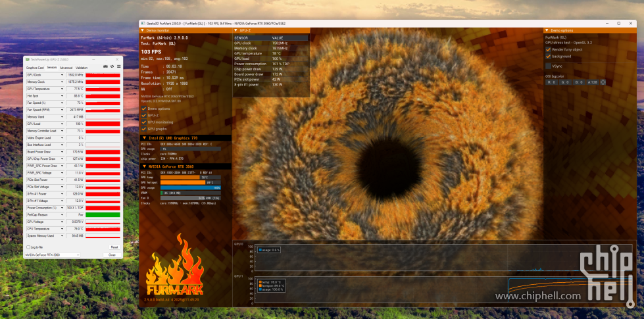Click the 8-pin #1 power row in overlay
This screenshot has width=644, height=319.
click(270, 85)
